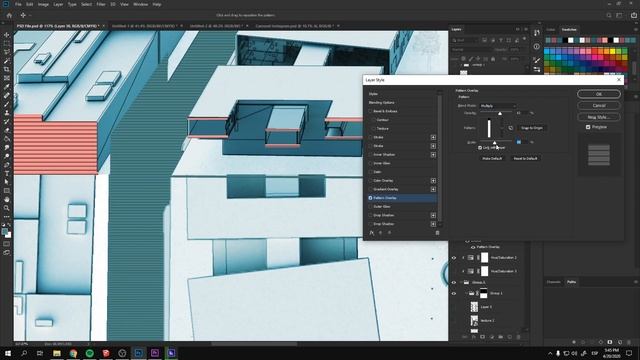Select the Pen tool

coord(7,165)
